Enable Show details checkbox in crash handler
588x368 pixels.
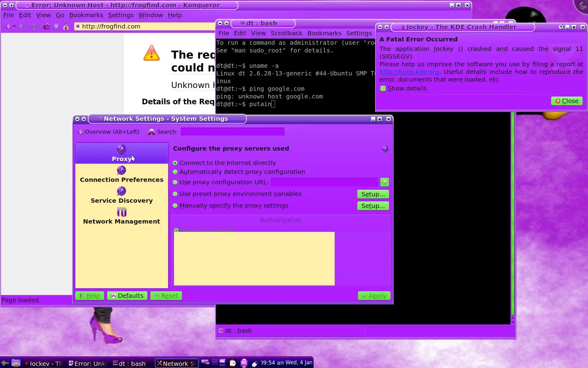(x=383, y=89)
